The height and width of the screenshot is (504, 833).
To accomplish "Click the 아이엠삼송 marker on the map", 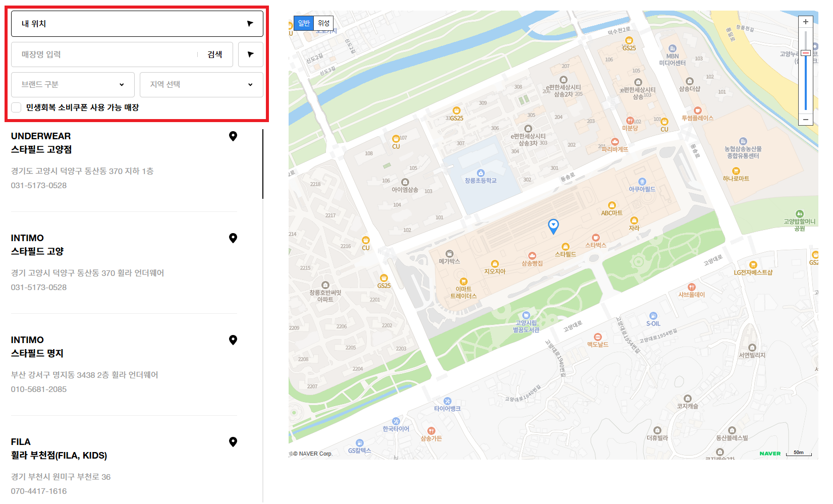I will (405, 182).
